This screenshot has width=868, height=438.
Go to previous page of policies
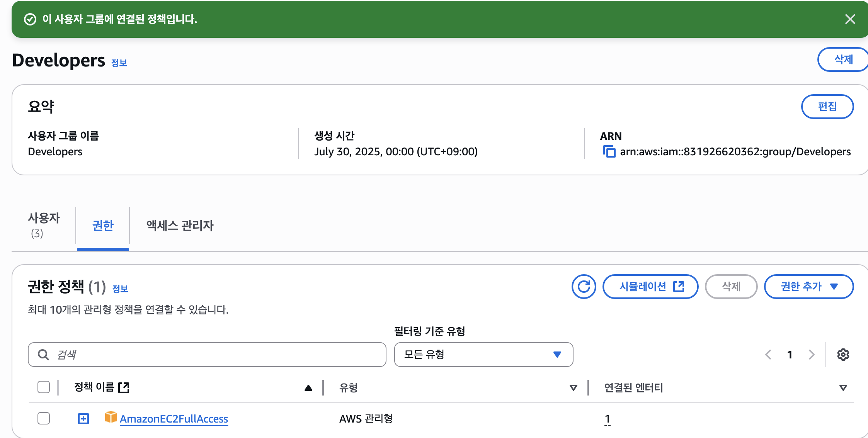click(x=768, y=355)
